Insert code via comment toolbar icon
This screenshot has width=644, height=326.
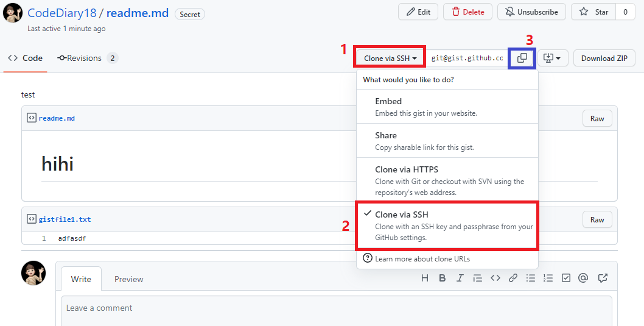click(x=495, y=278)
